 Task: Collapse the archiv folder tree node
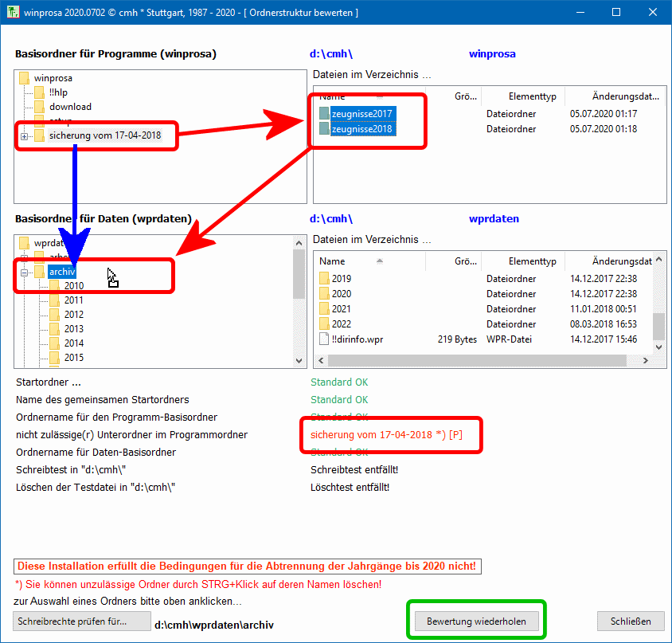pos(24,272)
